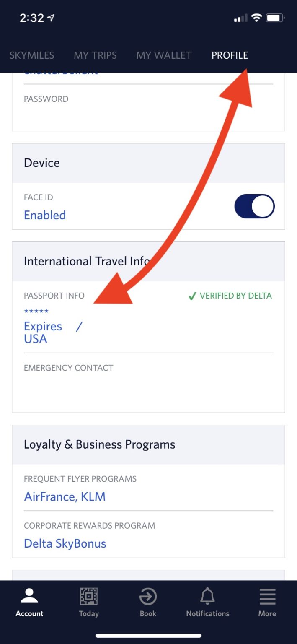Switch to the SKYMILES tab
Image resolution: width=297 pixels, height=644 pixels.
point(32,55)
